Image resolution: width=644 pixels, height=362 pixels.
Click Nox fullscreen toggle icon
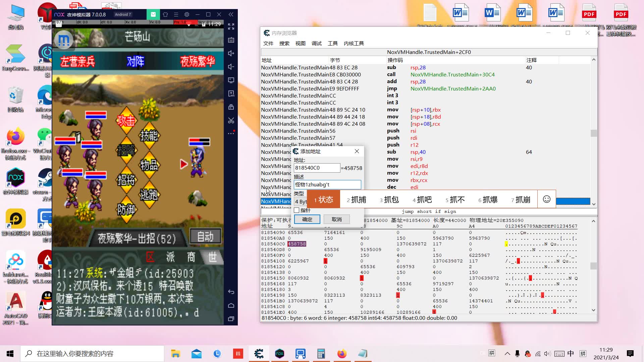click(231, 26)
